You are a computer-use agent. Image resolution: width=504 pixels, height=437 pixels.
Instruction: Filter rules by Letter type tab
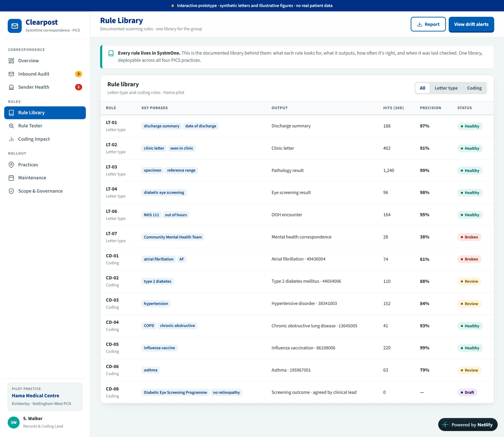[446, 88]
